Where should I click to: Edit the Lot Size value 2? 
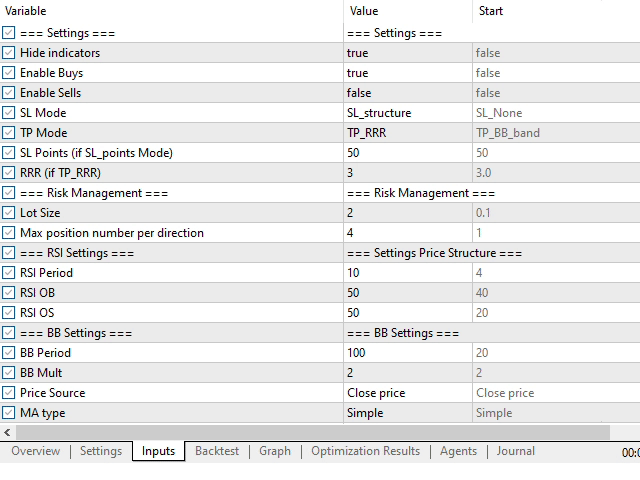click(x=408, y=213)
